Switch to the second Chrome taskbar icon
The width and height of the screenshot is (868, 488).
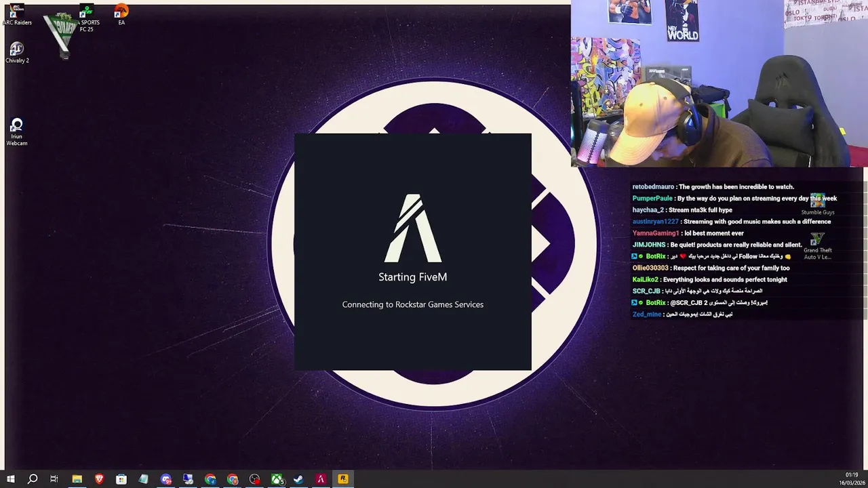point(233,479)
